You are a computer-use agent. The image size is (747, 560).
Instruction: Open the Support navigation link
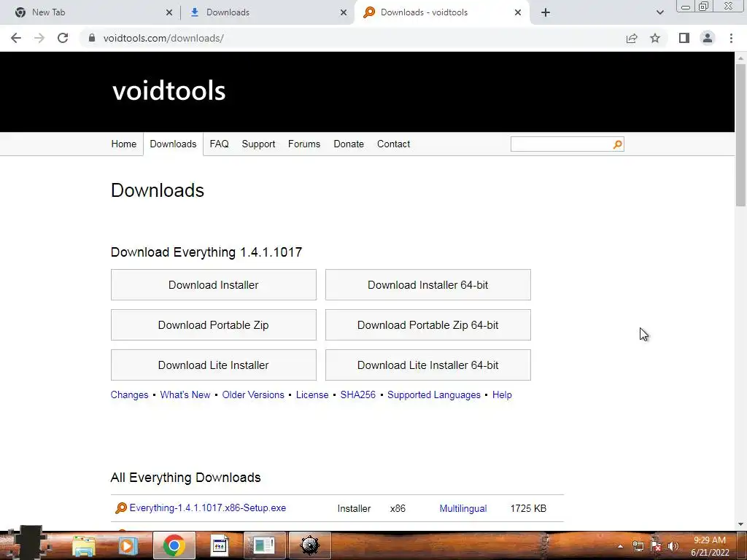coord(258,144)
